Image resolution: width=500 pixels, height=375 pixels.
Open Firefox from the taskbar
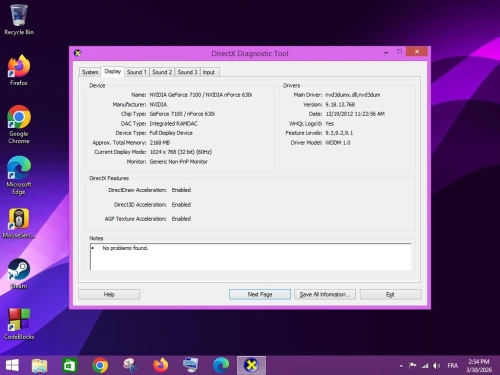[x=160, y=365]
